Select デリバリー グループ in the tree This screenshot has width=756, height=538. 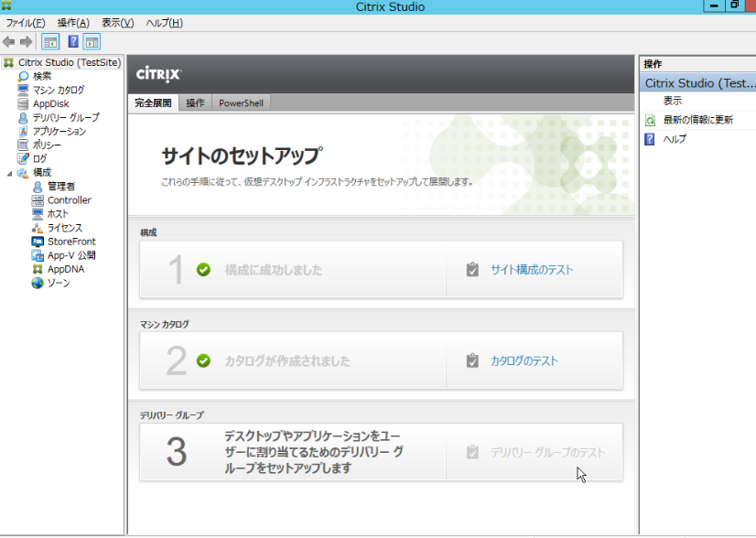click(x=66, y=118)
